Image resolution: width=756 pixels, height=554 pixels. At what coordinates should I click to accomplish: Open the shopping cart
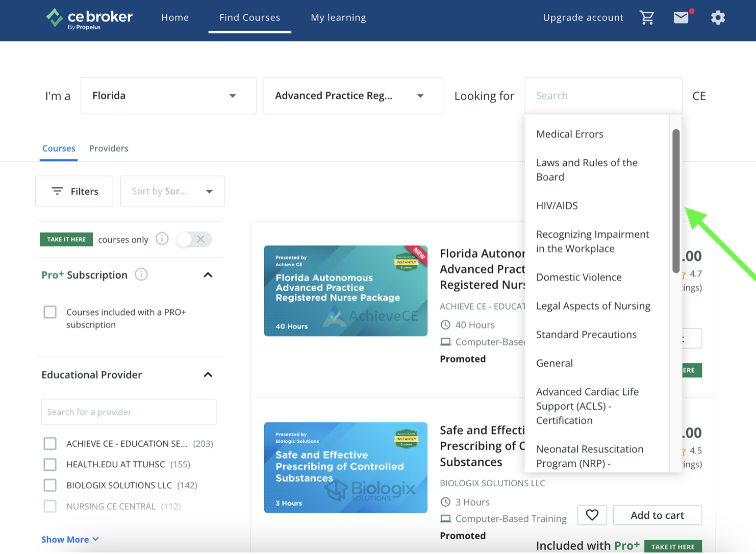click(647, 17)
